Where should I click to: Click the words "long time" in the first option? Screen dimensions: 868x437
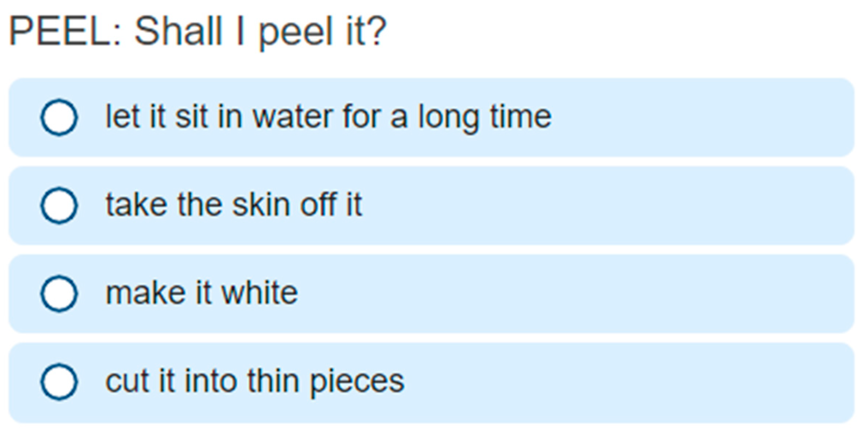point(485,118)
